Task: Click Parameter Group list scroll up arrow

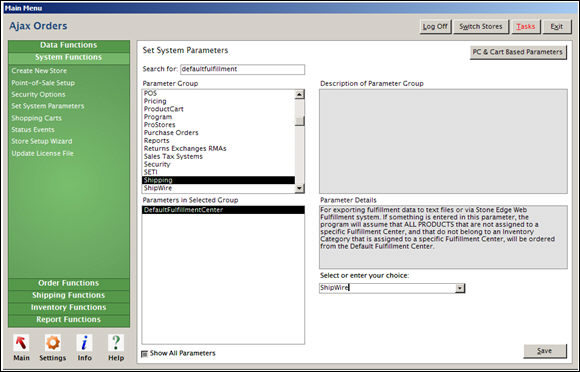Action: [300, 94]
